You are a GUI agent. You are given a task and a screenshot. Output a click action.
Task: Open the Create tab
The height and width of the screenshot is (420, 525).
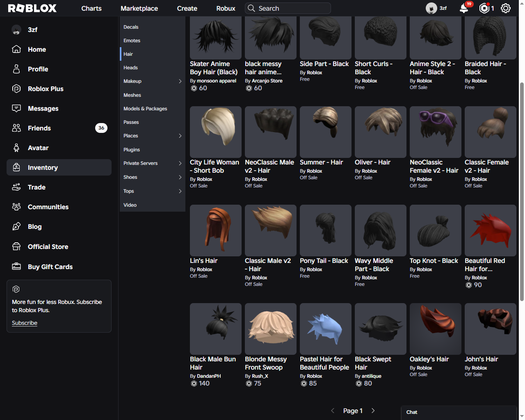(187, 8)
